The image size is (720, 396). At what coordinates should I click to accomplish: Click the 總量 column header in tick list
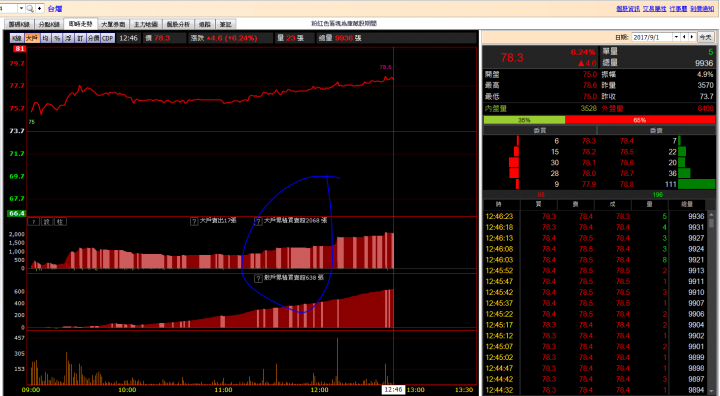pos(687,204)
